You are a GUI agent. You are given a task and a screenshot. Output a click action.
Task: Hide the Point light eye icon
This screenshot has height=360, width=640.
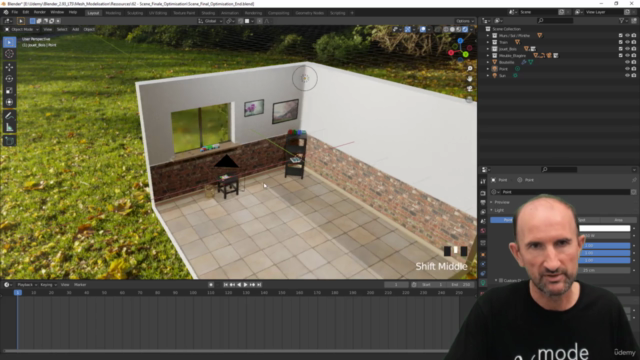[627, 69]
